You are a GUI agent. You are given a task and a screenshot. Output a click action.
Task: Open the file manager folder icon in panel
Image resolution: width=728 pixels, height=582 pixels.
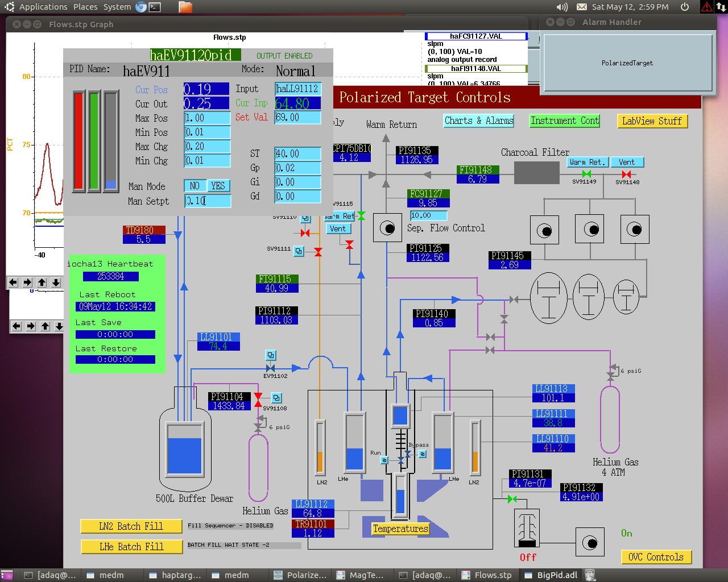[185, 7]
